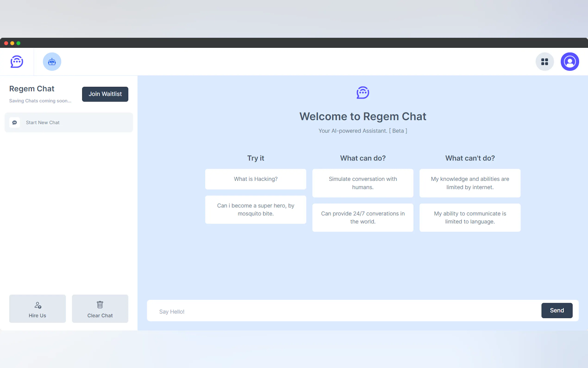Screen dimensions: 588x368
Task: Select the super hero mosquito bite prompt
Action: click(x=256, y=209)
